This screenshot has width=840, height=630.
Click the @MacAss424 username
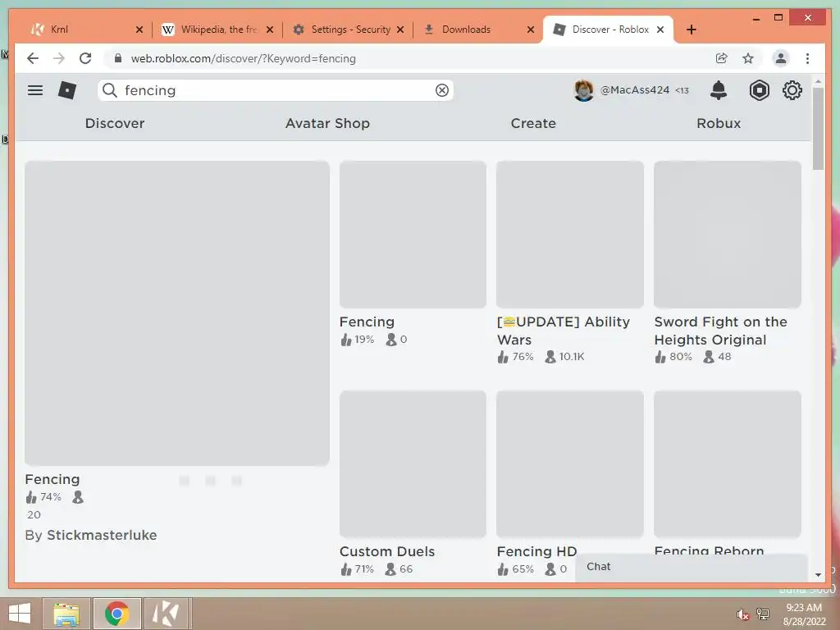(635, 90)
